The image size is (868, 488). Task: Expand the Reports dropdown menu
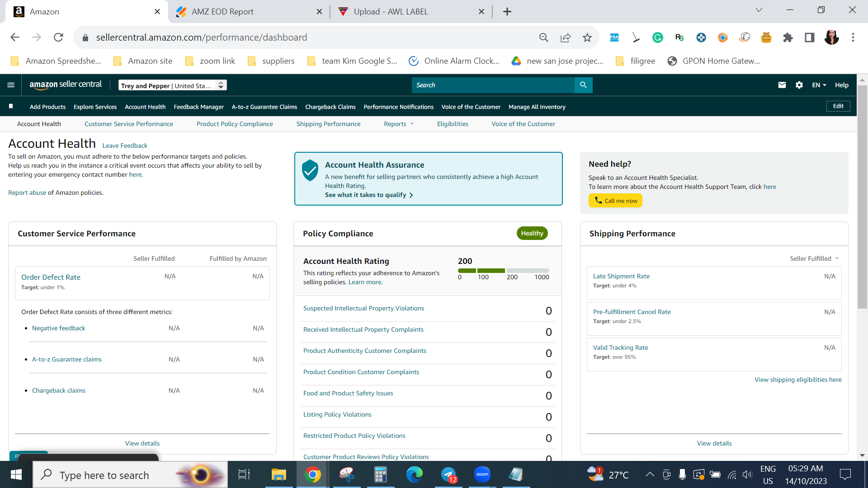(x=399, y=124)
